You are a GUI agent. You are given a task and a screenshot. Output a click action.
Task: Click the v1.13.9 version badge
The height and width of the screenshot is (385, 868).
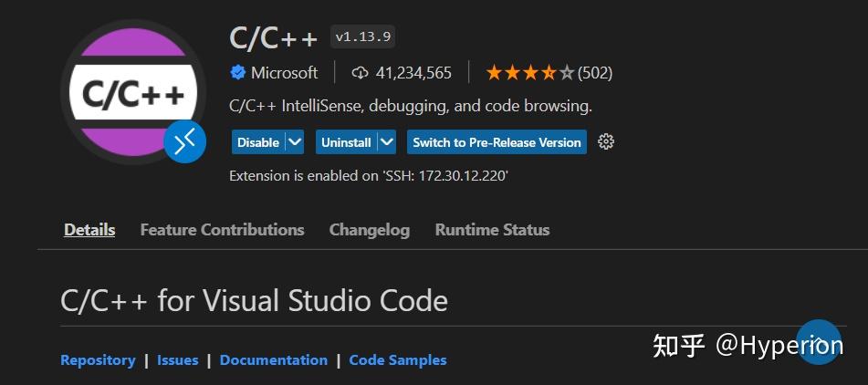click(362, 37)
